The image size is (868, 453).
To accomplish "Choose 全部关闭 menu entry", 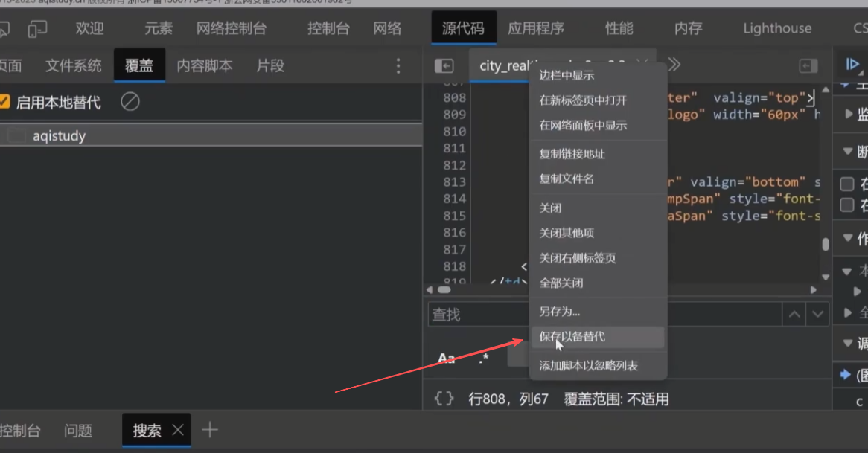I will coord(597,283).
